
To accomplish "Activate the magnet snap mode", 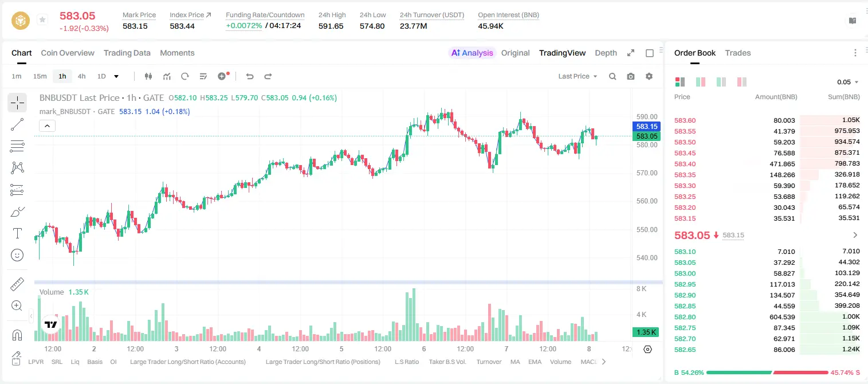I will 17,335.
